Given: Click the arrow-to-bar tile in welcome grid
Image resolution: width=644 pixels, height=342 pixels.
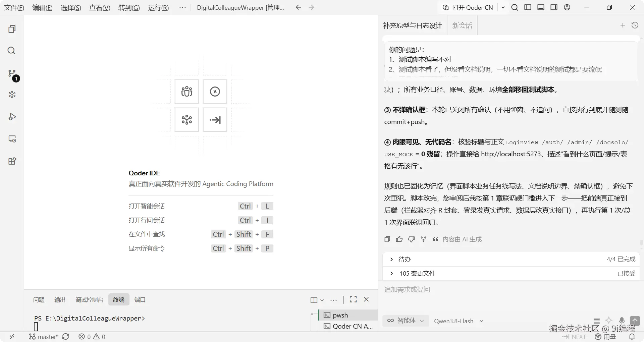Looking at the screenshot, I should pos(215,120).
